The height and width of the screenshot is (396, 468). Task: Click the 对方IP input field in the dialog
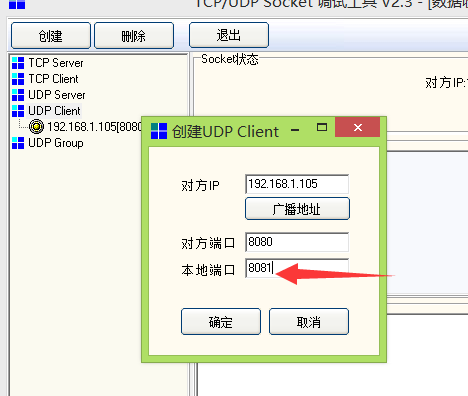point(297,184)
